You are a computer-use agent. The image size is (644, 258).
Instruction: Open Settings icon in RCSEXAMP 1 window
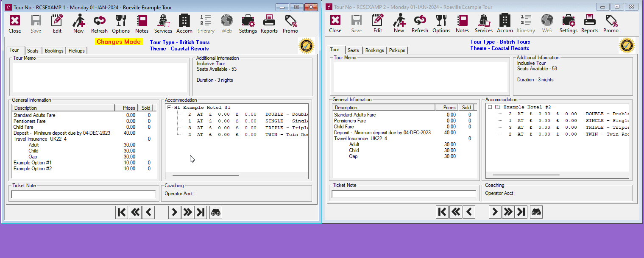click(248, 24)
